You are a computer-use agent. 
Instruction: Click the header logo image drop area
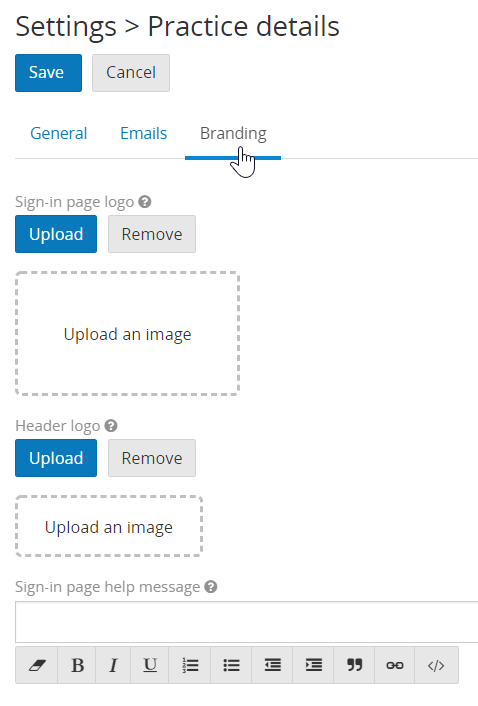click(109, 526)
